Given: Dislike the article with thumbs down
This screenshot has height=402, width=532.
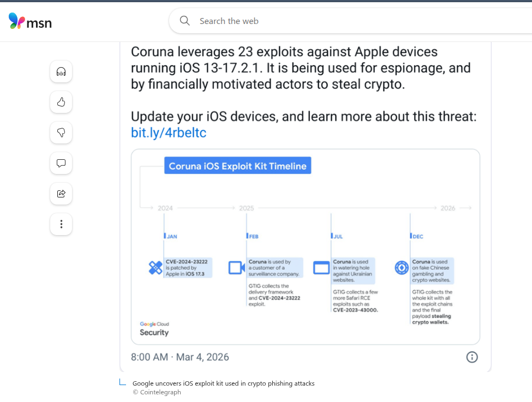Looking at the screenshot, I should 61,133.
